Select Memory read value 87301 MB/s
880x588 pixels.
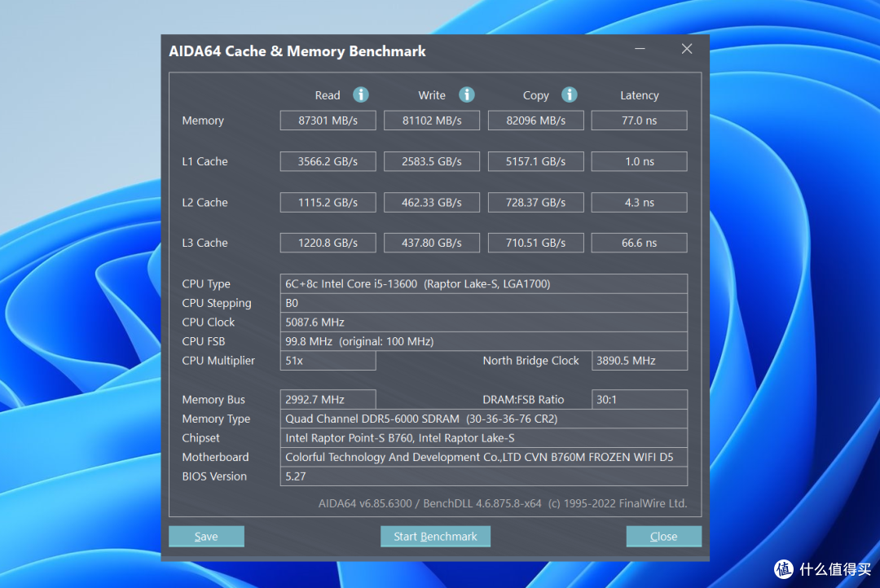(x=328, y=121)
